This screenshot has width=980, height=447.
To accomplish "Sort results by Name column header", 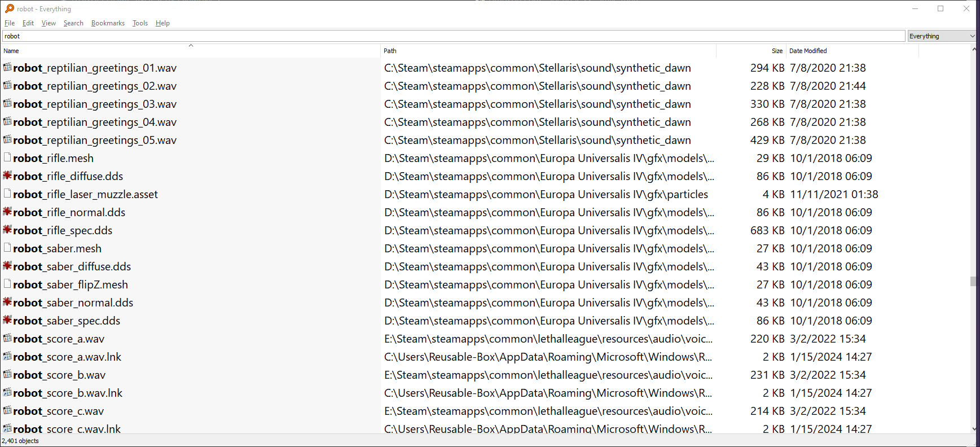I will click(191, 51).
